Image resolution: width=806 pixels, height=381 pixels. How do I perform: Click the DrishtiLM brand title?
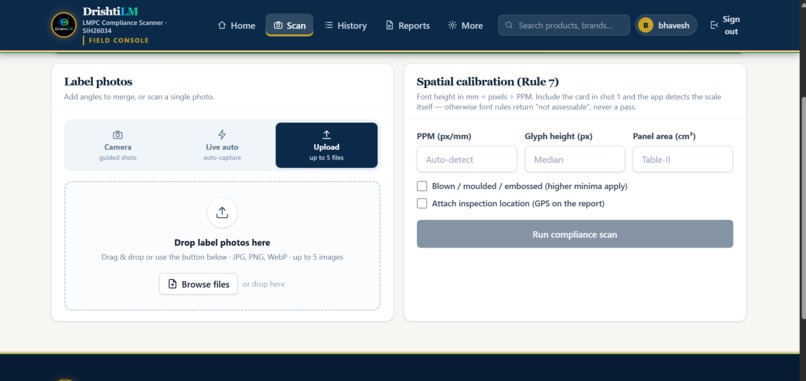[111, 11]
